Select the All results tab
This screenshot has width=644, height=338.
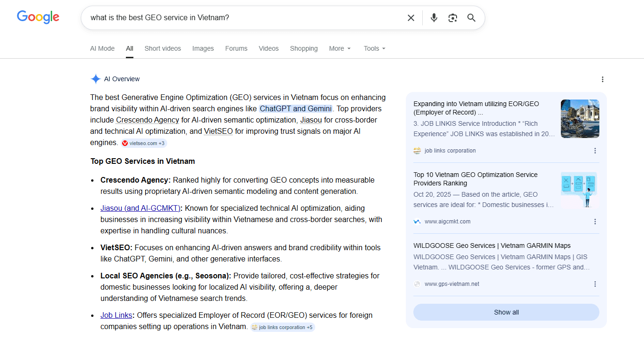130,48
